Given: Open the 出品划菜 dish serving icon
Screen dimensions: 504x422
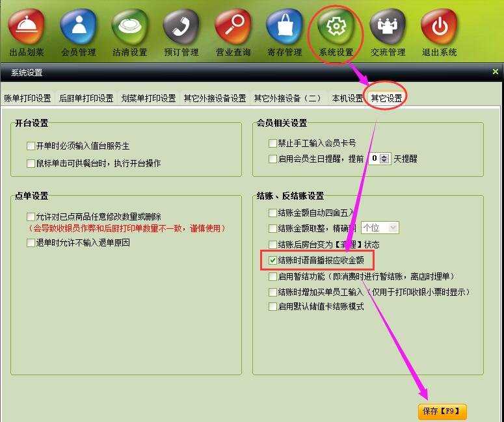Looking at the screenshot, I should (x=27, y=27).
